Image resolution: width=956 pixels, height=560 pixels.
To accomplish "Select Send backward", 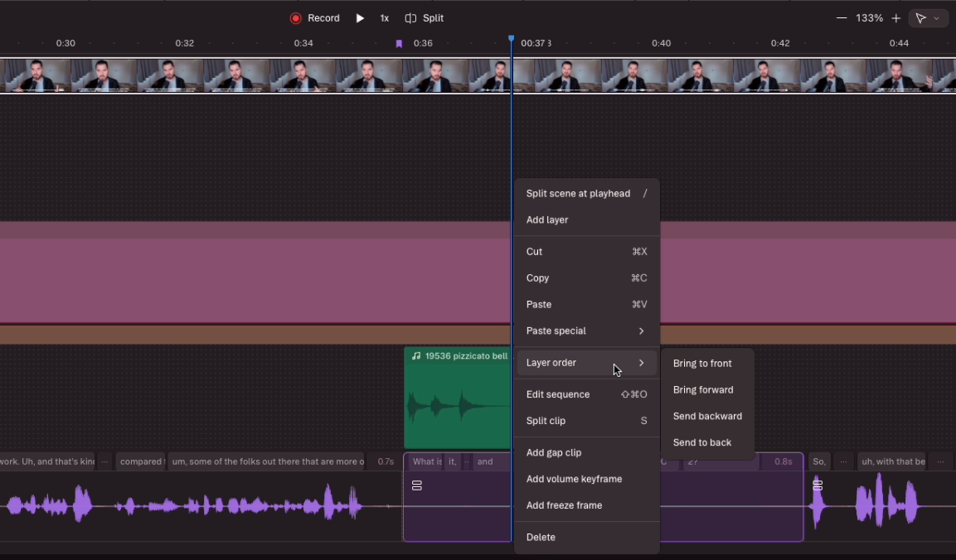I will coord(707,416).
